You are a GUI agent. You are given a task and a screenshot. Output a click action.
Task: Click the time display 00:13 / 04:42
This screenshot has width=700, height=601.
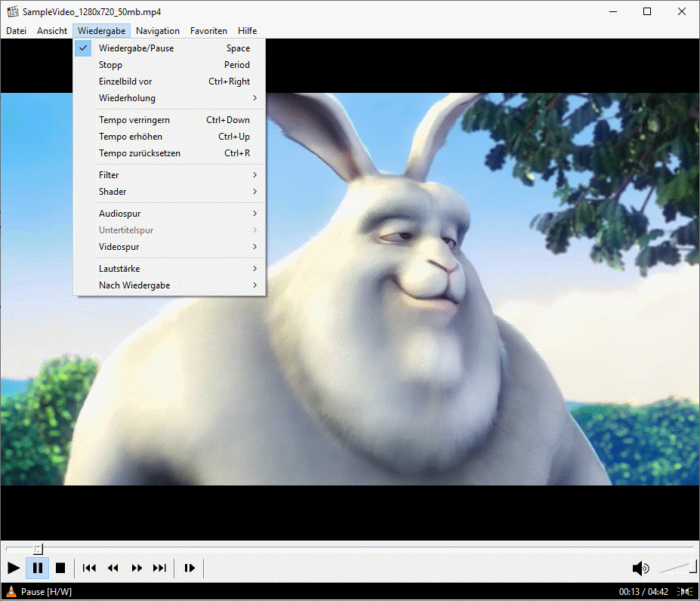[645, 592]
